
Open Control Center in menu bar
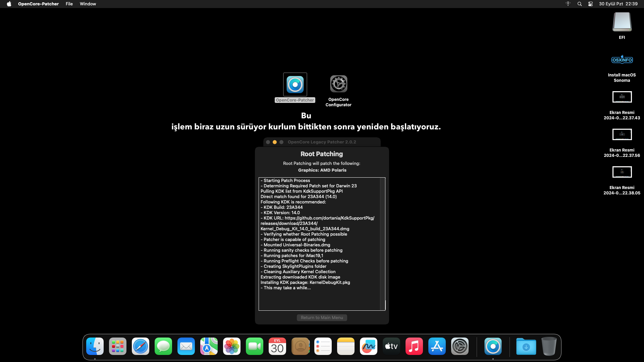590,4
